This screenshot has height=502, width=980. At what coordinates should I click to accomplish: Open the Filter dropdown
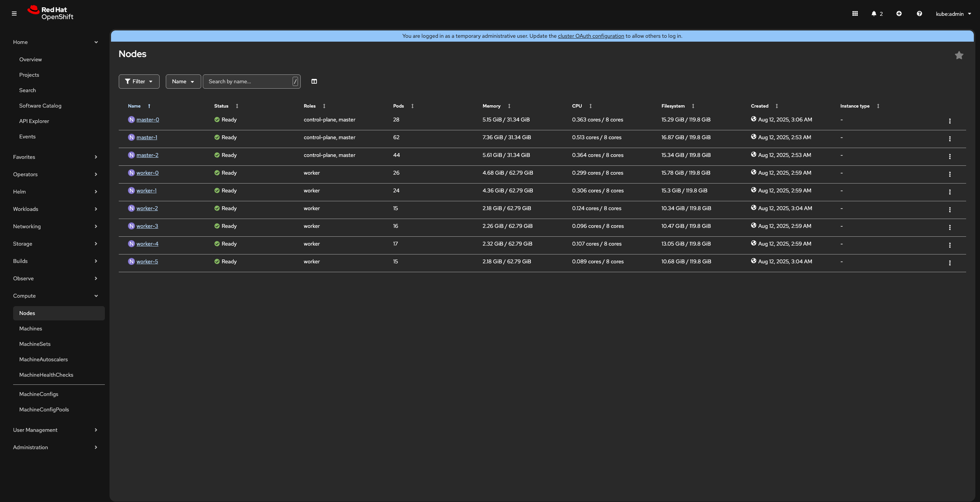tap(139, 81)
